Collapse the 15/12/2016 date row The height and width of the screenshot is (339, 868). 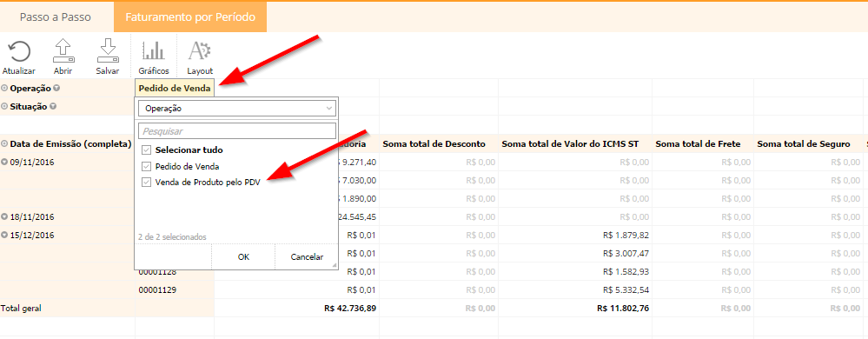[x=4, y=235]
